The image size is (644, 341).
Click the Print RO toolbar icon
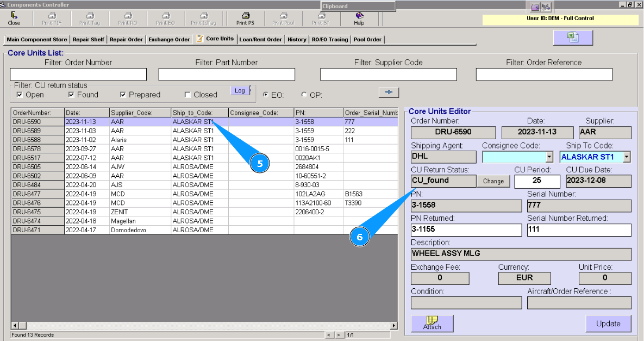128,18
